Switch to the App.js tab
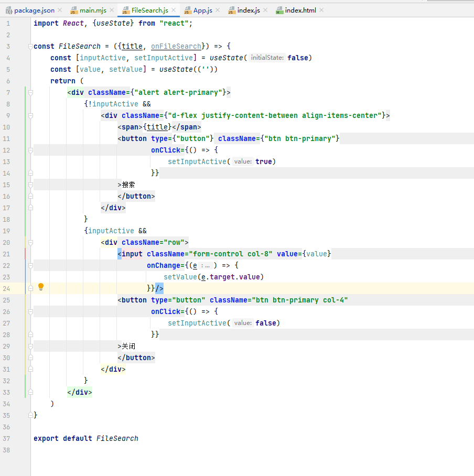The width and height of the screenshot is (474, 476). tap(203, 10)
